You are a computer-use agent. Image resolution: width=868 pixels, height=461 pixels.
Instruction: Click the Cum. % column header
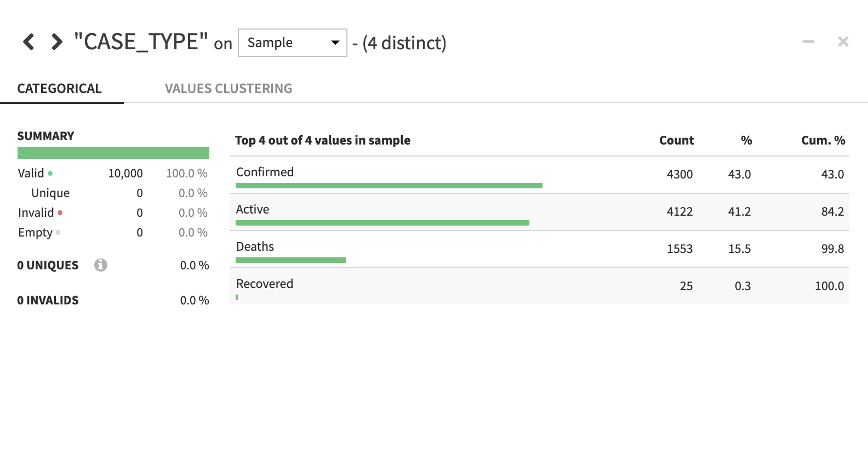pos(823,141)
